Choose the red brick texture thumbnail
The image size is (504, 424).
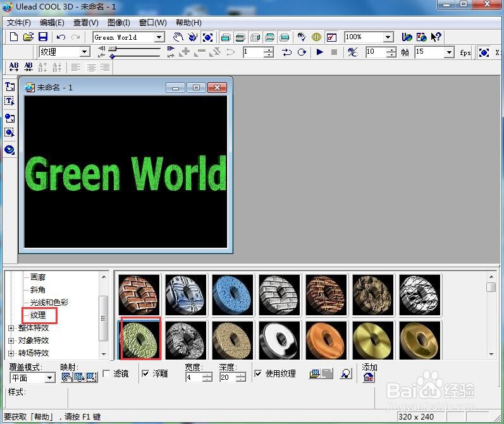[139, 295]
